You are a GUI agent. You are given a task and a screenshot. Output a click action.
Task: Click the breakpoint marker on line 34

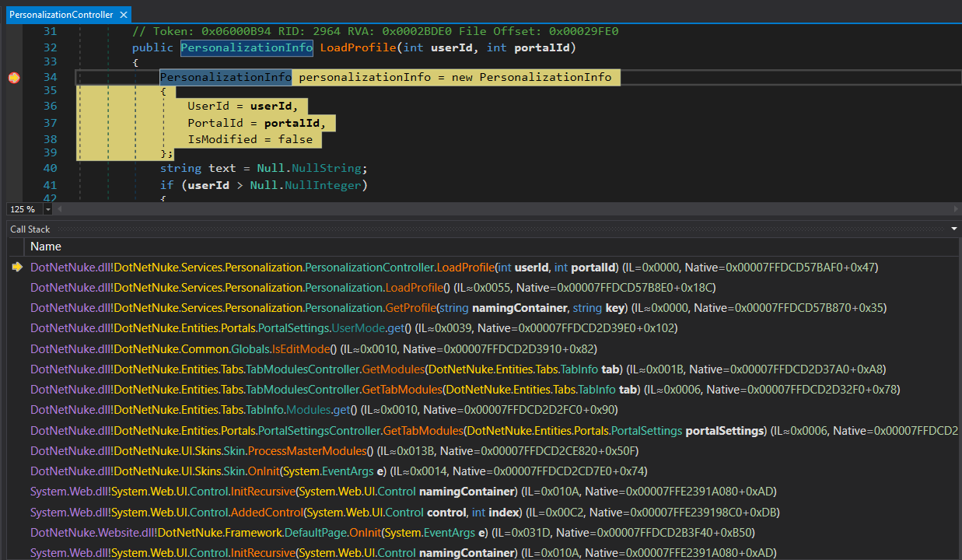pyautogui.click(x=13, y=78)
